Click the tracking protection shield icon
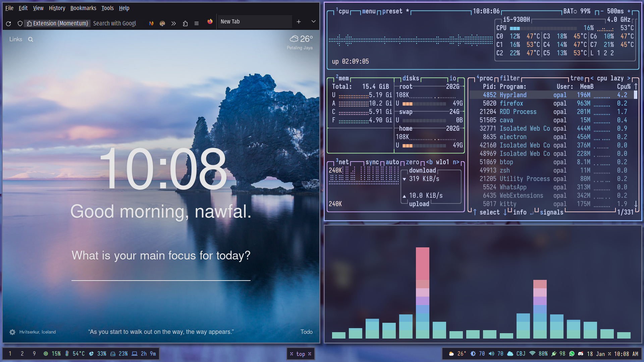The height and width of the screenshot is (362, 644). click(20, 23)
